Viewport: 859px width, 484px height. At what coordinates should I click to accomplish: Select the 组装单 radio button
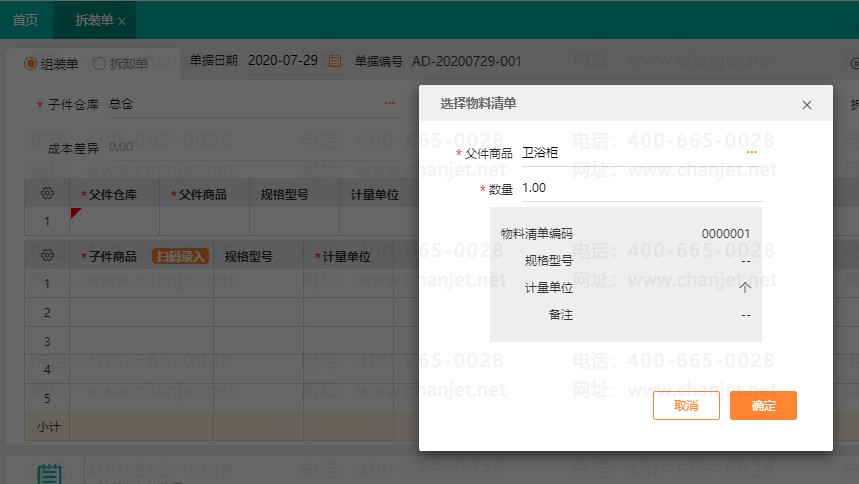click(x=31, y=63)
